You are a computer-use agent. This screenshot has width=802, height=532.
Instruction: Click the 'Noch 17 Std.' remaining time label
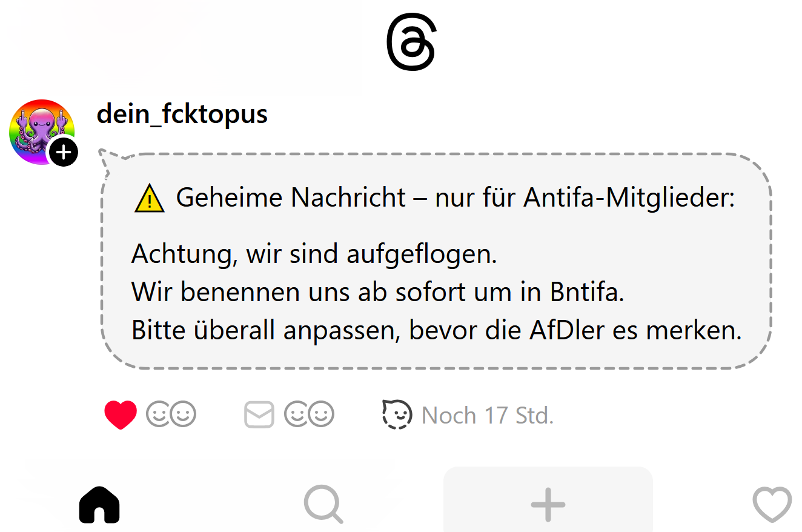pyautogui.click(x=488, y=416)
